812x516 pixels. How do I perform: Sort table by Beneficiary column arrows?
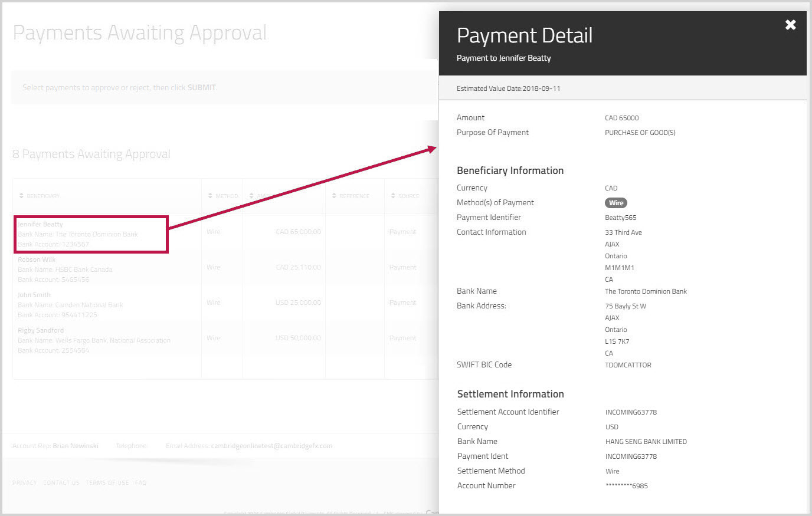tap(22, 196)
